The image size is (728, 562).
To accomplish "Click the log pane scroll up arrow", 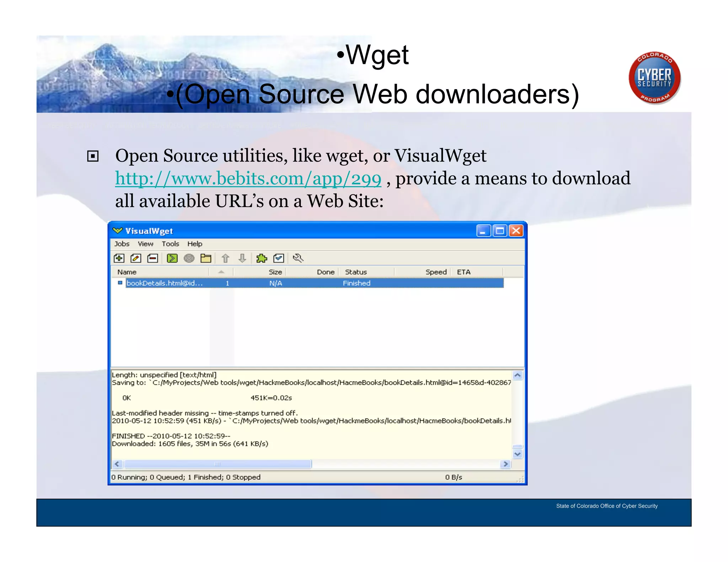I will (x=518, y=375).
